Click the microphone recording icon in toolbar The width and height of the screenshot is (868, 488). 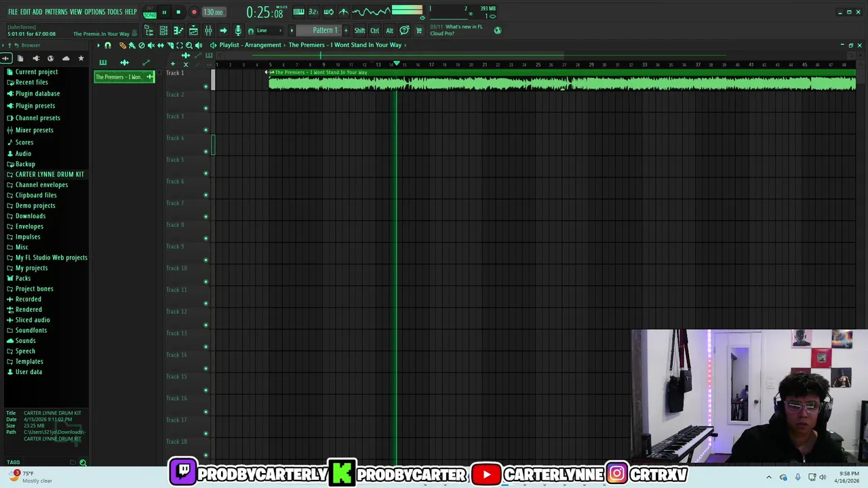238,30
